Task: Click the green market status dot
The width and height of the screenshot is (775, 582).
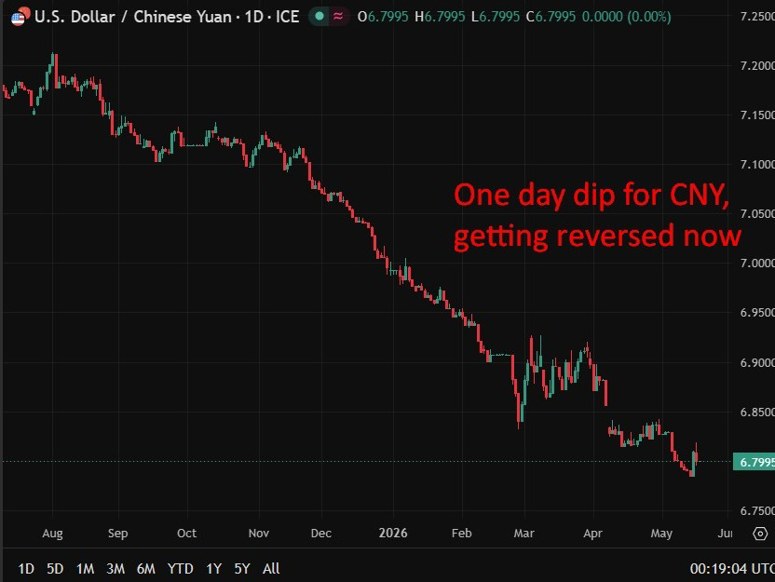Action: tap(319, 16)
